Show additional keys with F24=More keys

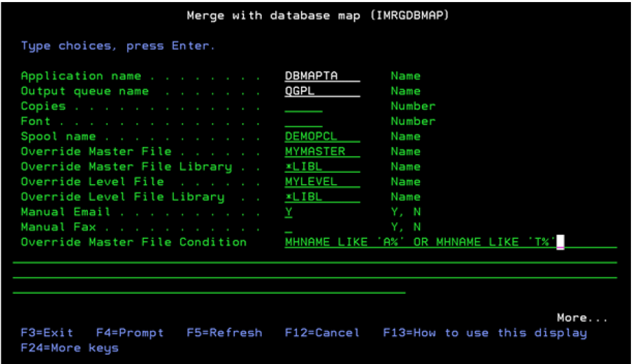pos(70,348)
